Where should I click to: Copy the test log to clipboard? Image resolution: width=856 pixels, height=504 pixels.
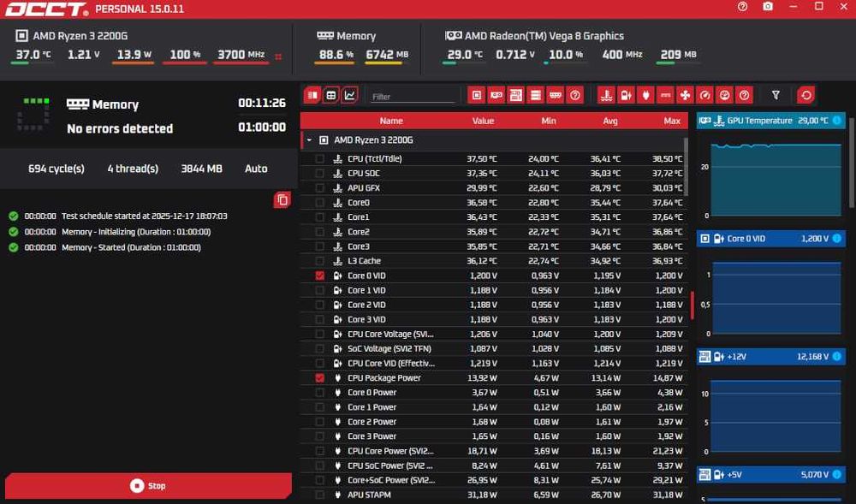click(282, 199)
